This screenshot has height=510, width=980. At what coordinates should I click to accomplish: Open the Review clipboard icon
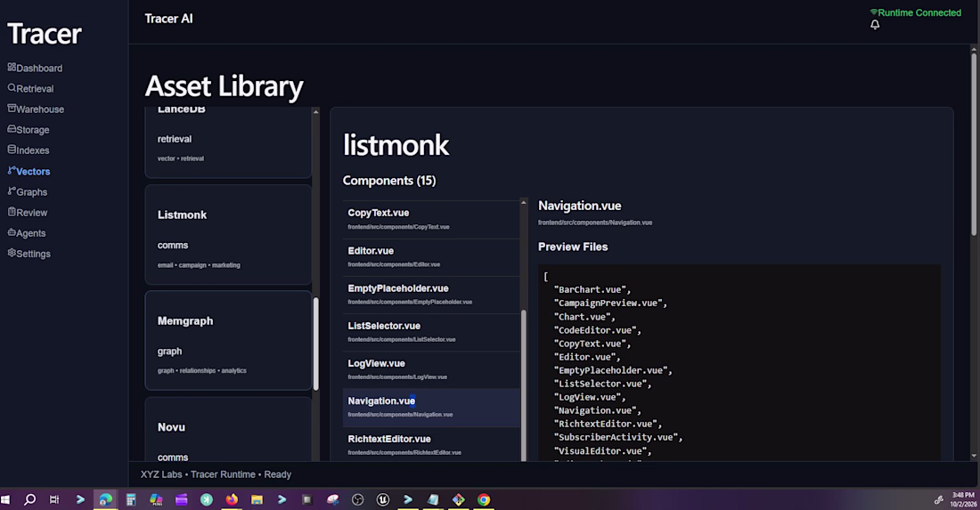(x=12, y=212)
